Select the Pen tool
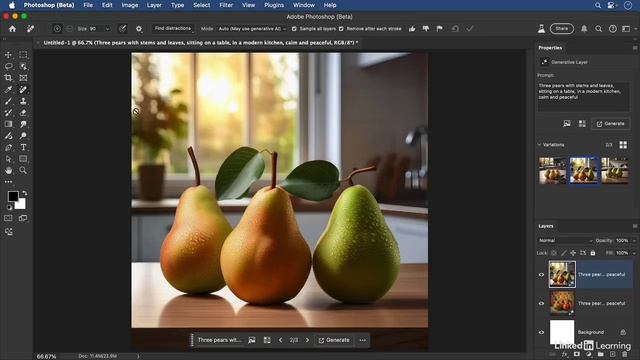Image resolution: width=640 pixels, height=360 pixels. (x=8, y=147)
